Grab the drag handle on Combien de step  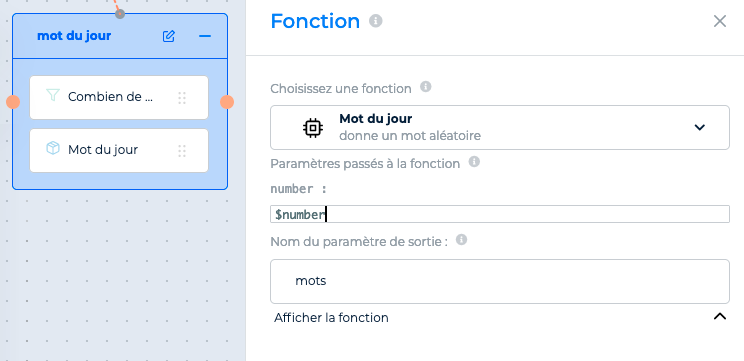(x=182, y=98)
